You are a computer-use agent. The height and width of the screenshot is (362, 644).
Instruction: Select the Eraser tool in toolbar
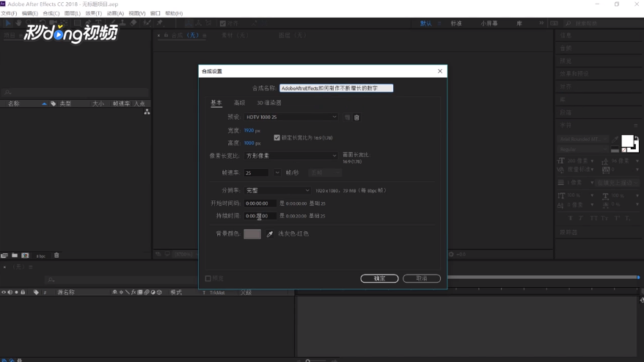coord(133,23)
